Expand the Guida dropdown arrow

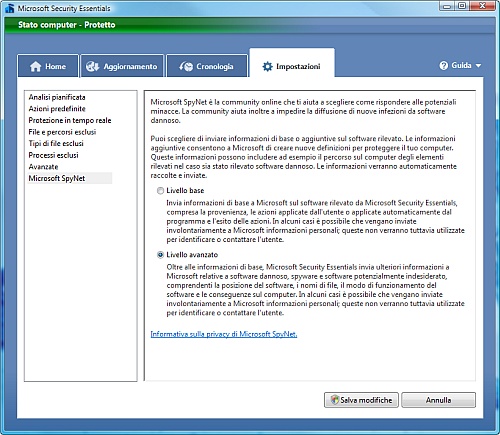(478, 66)
